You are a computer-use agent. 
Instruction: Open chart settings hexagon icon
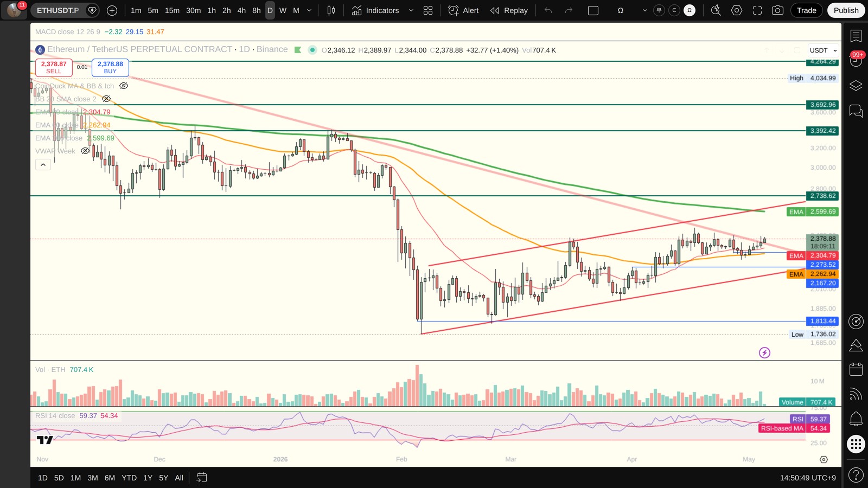point(737,10)
